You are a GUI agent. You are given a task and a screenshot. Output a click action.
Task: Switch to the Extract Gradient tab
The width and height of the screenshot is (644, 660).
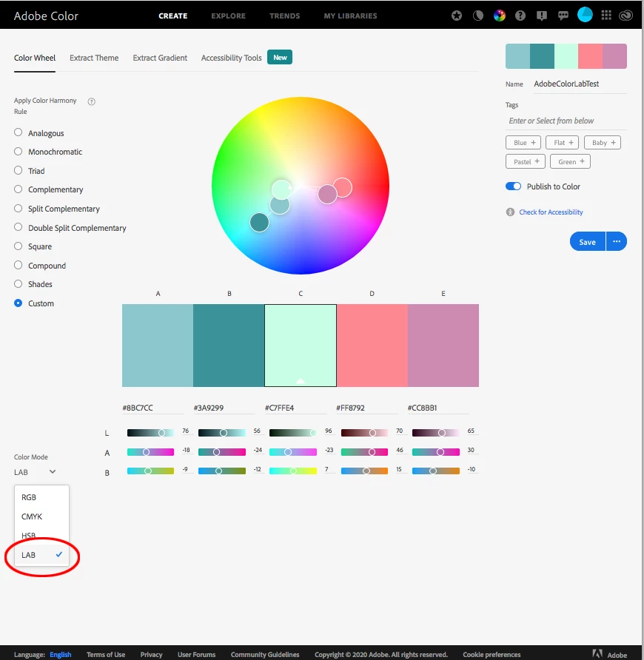click(x=160, y=58)
